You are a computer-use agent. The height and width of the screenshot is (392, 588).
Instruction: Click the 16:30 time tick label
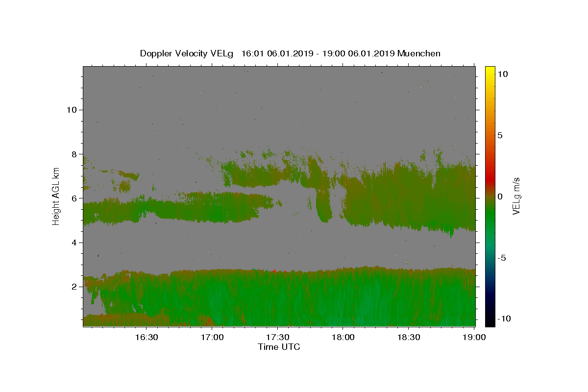(x=147, y=338)
